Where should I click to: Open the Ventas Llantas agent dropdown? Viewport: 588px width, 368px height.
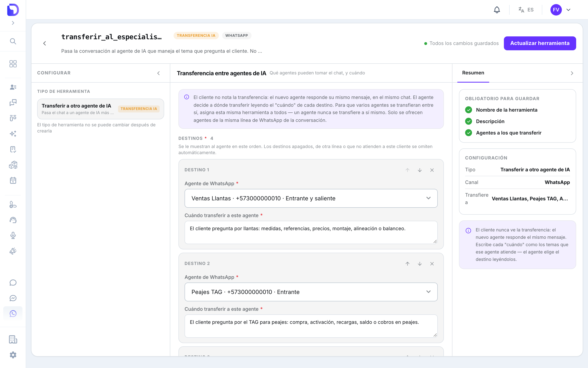coord(311,198)
